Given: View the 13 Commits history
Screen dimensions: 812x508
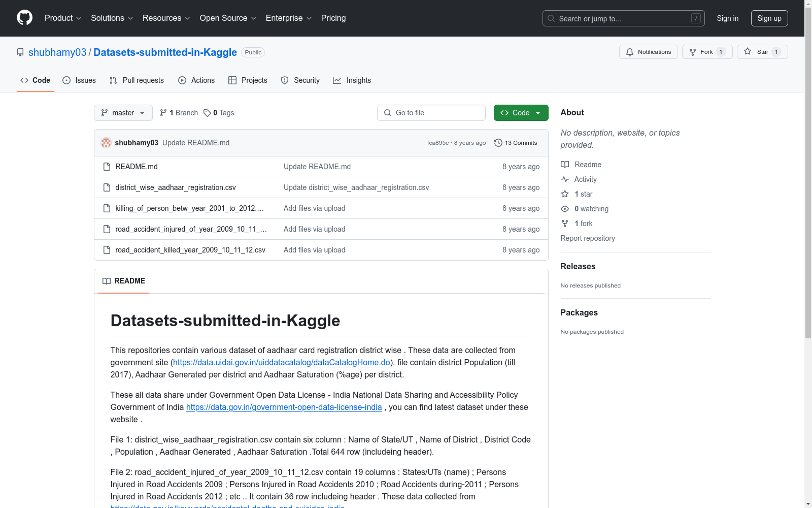Looking at the screenshot, I should [516, 143].
